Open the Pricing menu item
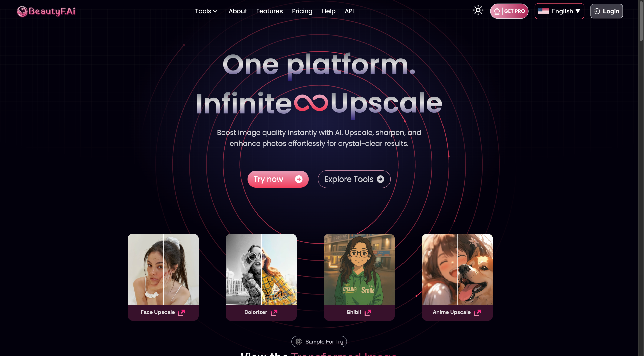The image size is (644, 356). pos(302,11)
